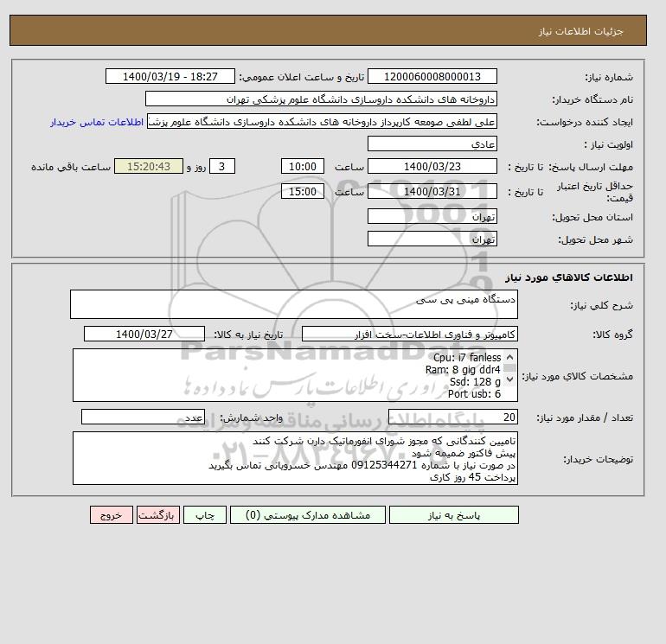Click remaining time countdown 15:20:43
This screenshot has width=666, height=644.
pyautogui.click(x=149, y=167)
